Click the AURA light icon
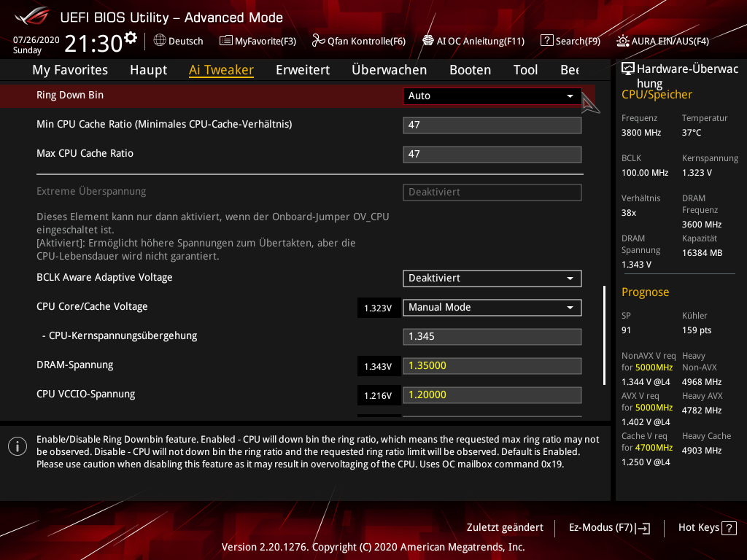 (623, 41)
